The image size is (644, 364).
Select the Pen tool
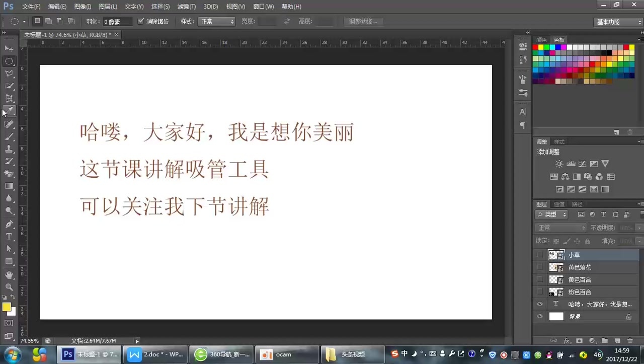(x=9, y=224)
